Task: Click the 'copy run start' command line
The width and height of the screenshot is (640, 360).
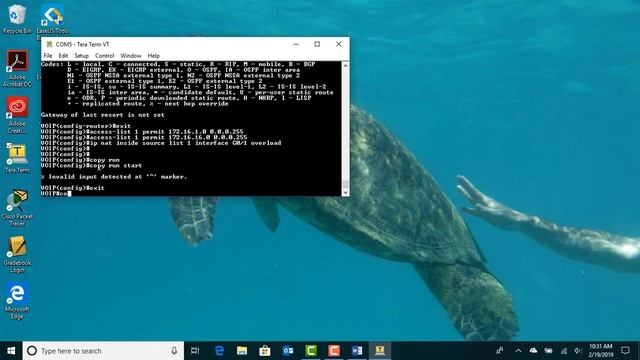Action: click(91, 165)
